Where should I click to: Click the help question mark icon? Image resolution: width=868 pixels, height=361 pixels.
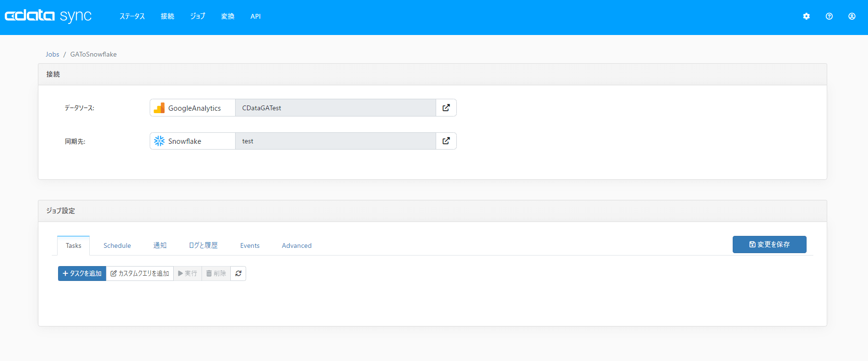coord(829,16)
